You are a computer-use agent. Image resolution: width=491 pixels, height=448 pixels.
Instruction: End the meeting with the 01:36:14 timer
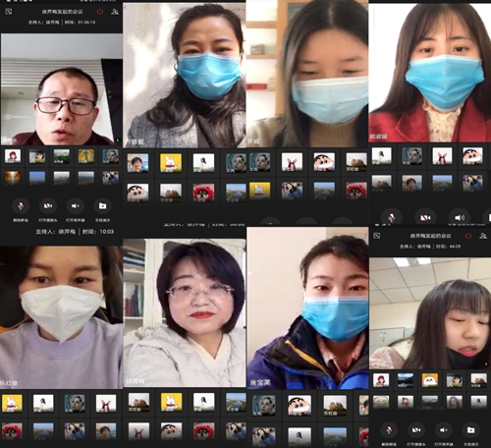pos(100,12)
